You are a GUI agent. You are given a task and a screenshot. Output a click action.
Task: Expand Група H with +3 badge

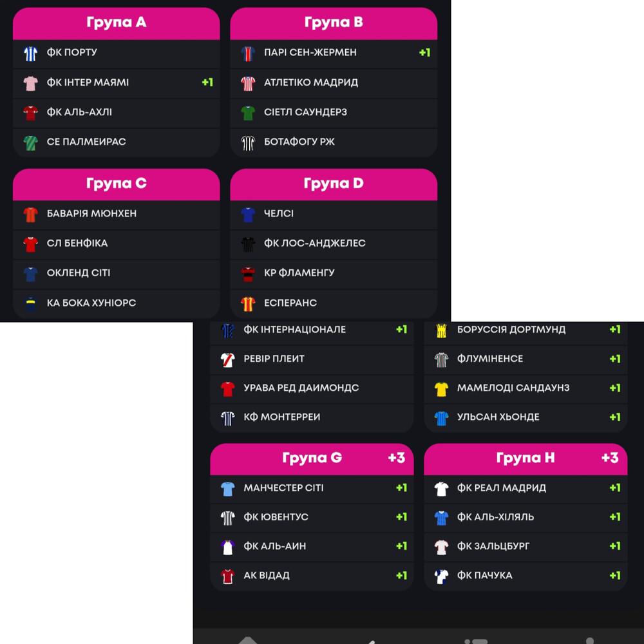point(526,459)
